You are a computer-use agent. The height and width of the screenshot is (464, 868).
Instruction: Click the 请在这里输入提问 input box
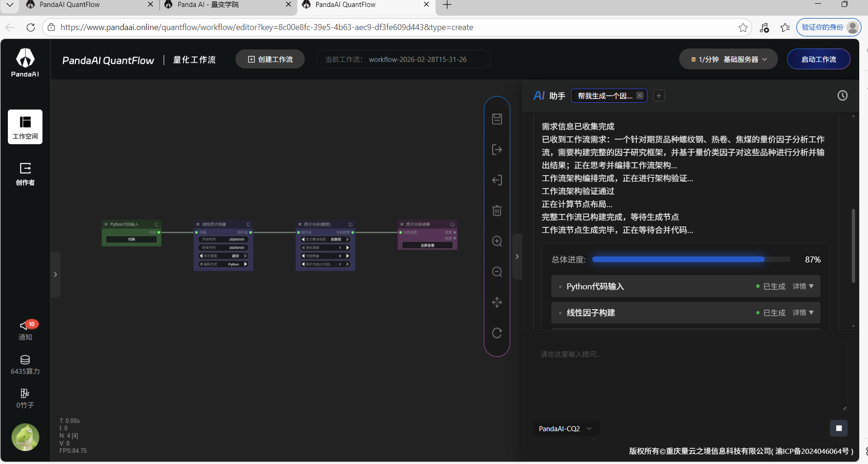pyautogui.click(x=690, y=376)
